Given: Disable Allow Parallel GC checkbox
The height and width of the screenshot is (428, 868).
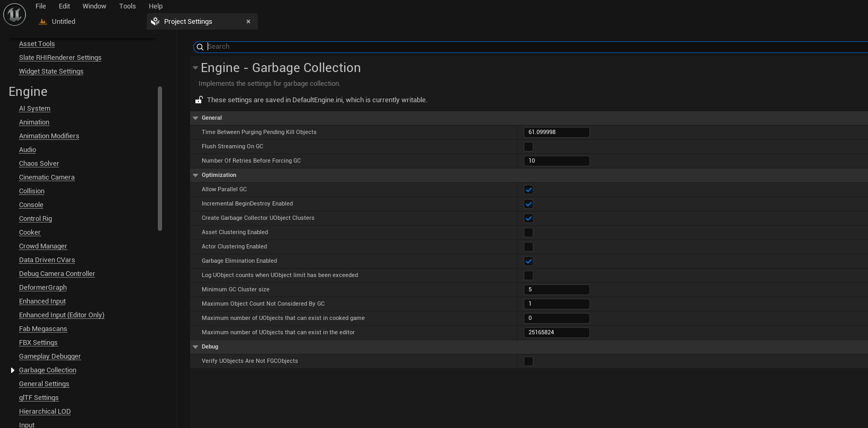Looking at the screenshot, I should (x=529, y=190).
